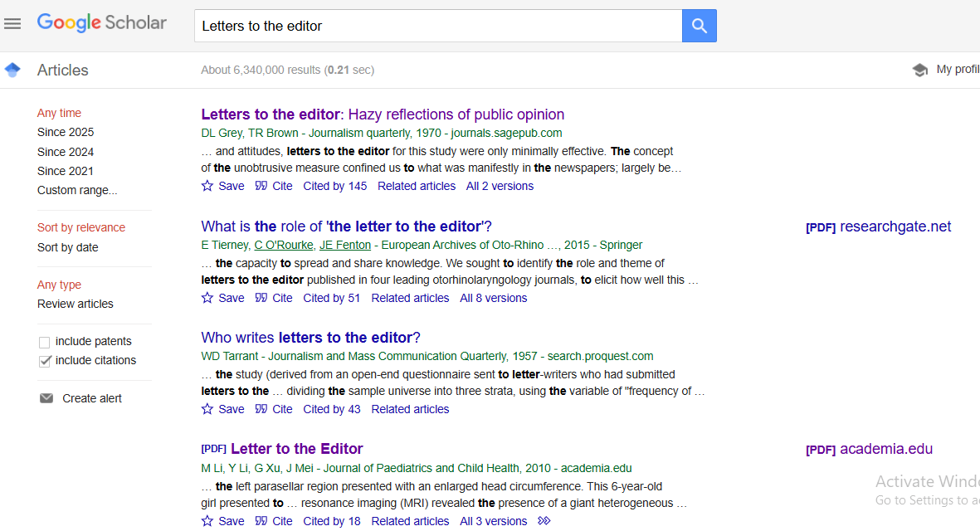Click the Articles heading label
Screen dimensions: 980x531
[x=62, y=70]
